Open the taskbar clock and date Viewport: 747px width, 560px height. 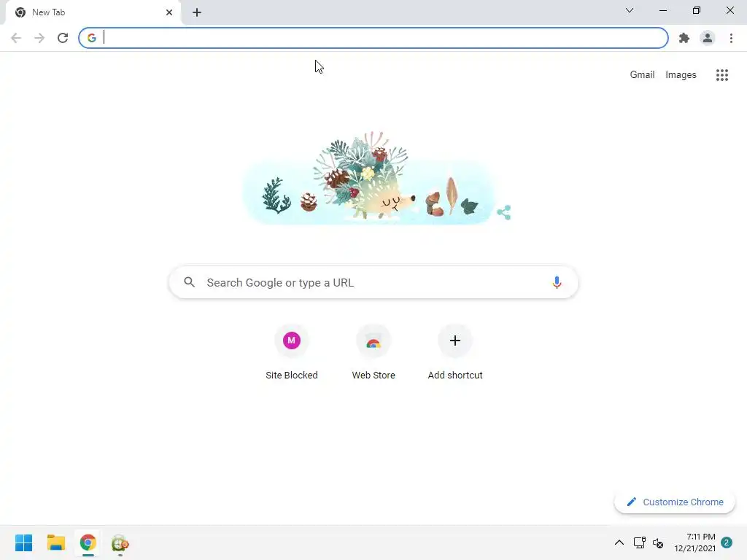click(x=694, y=542)
